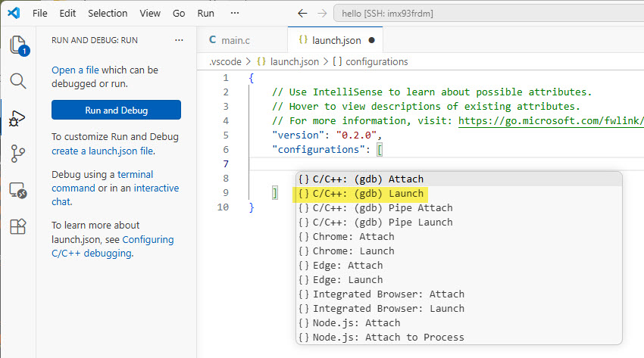Open the Selection menu
Image resolution: width=644 pixels, height=358 pixels.
tap(108, 14)
